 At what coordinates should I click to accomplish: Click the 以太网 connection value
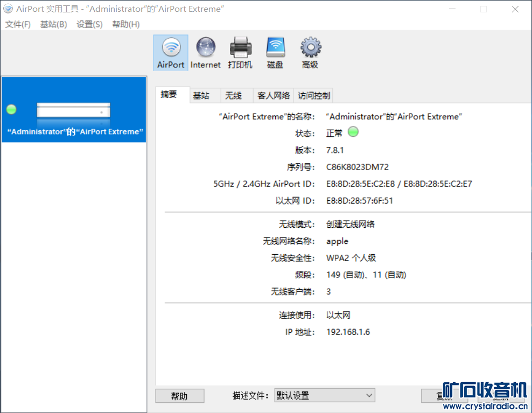(x=338, y=315)
